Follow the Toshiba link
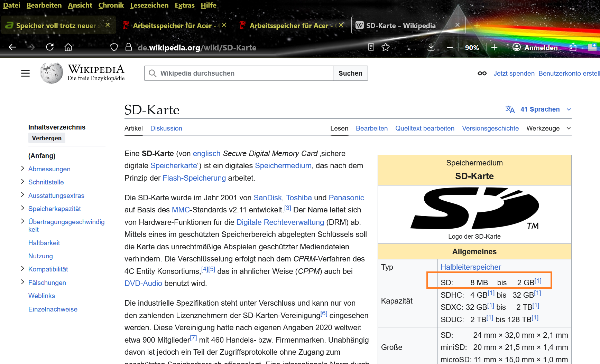Screen dimensions: 600x364 299,198
